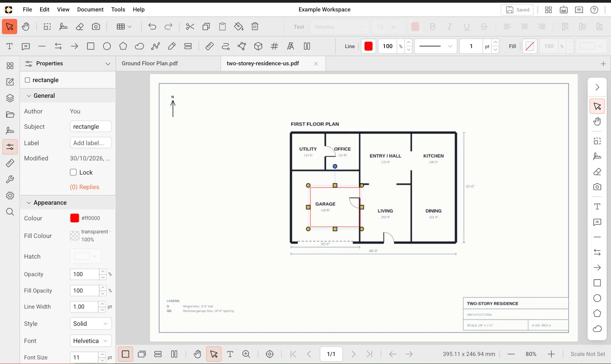Click the red Line colour swatch in toolbar
Viewport: 611px width, 364px height.
[x=369, y=46]
